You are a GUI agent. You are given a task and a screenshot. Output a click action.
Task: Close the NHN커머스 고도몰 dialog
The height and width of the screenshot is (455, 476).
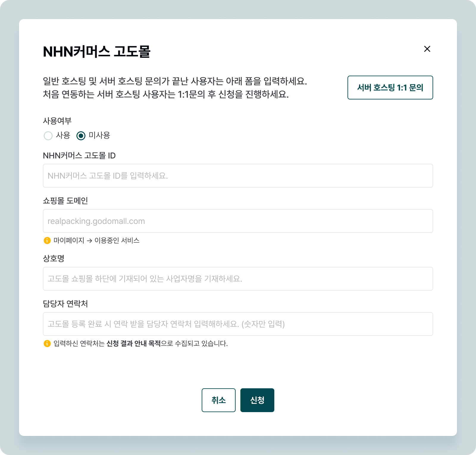click(427, 49)
